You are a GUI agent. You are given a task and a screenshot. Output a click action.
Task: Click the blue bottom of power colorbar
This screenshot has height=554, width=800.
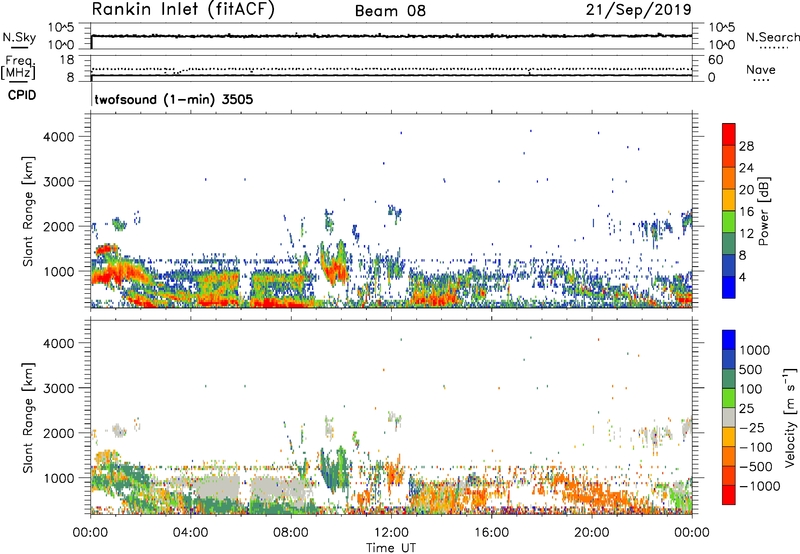click(x=729, y=287)
